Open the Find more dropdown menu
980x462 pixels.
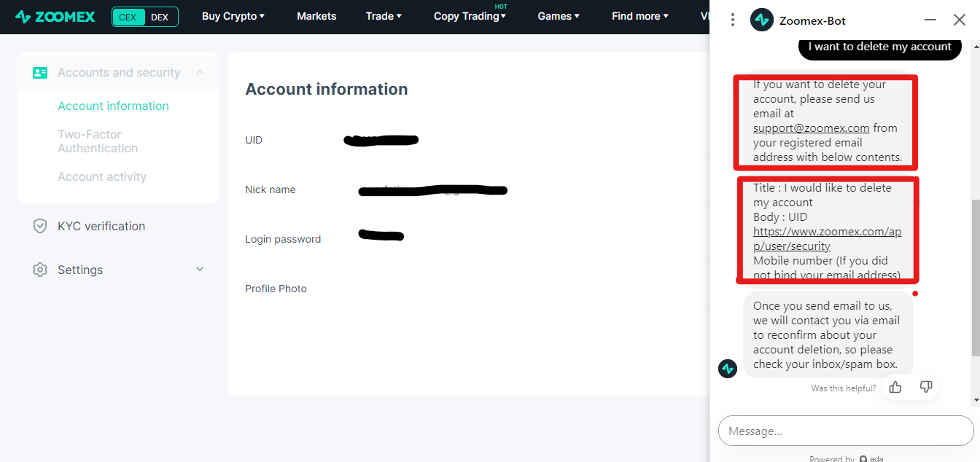click(640, 16)
